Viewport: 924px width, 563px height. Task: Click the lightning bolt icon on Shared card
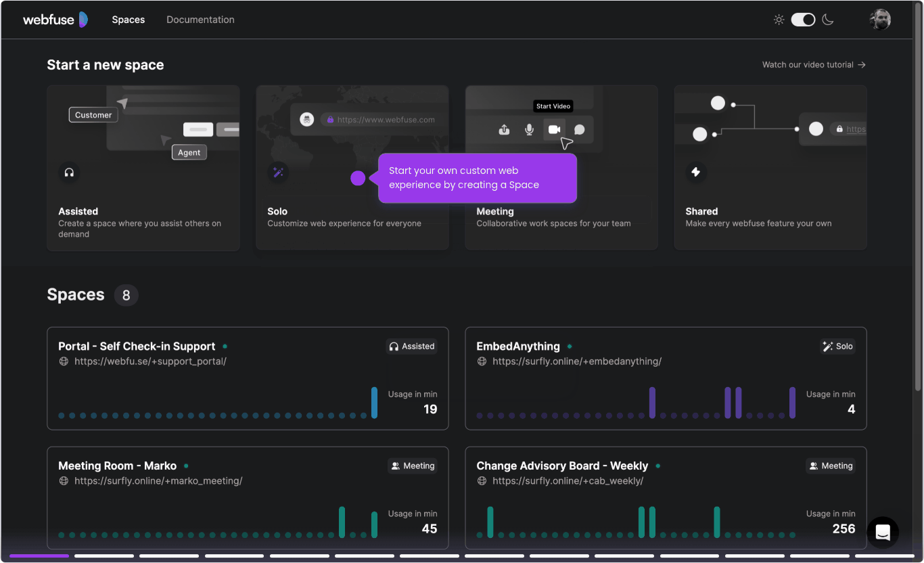coord(696,173)
